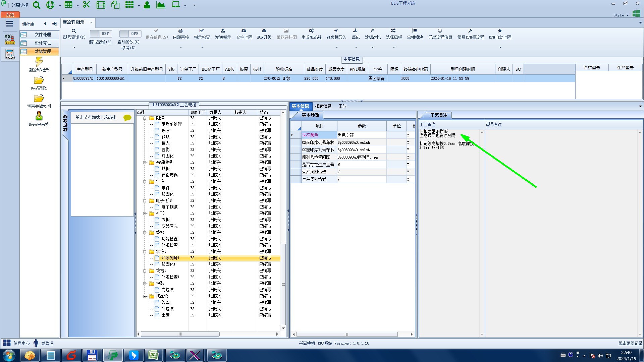
Task: Collapse the 电子测试 tree folder
Action: coord(145,201)
